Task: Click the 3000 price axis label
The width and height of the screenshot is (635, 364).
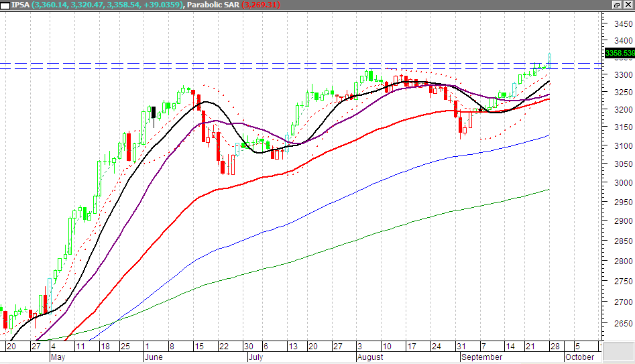Action: [x=623, y=182]
